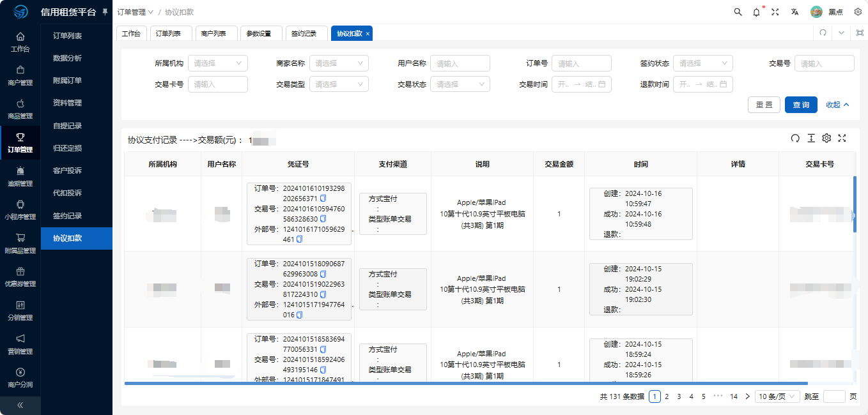
Task: Toggle table row density icon
Action: pyautogui.click(x=811, y=139)
